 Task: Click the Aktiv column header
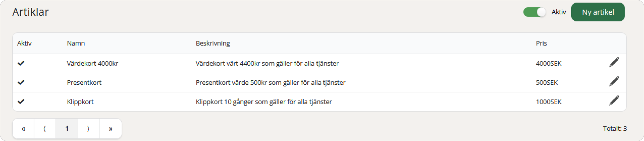click(x=24, y=43)
